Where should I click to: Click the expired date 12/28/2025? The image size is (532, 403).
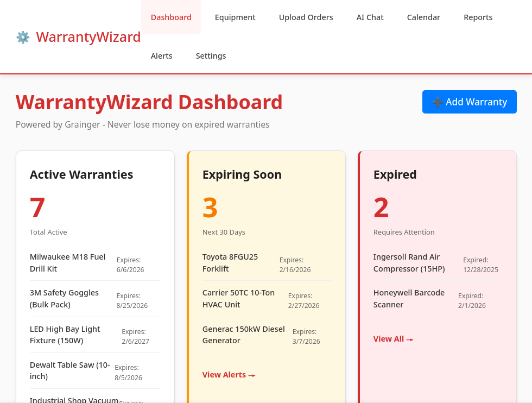pos(480,269)
